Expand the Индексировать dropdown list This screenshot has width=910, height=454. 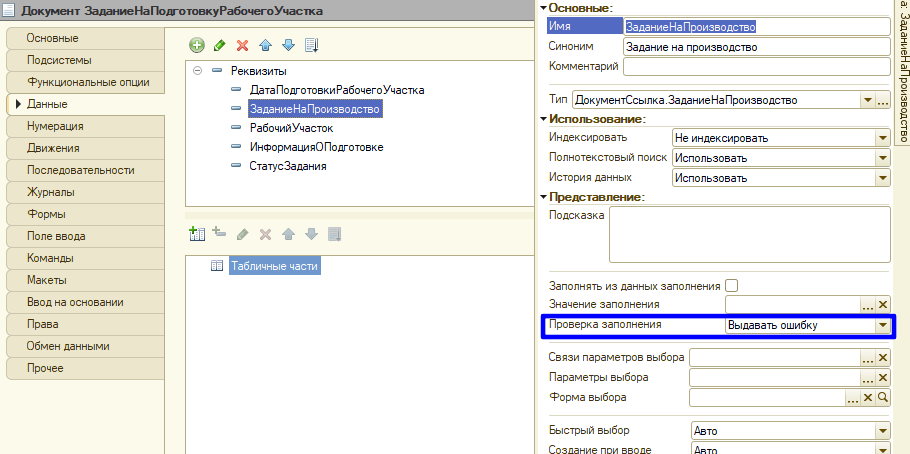click(882, 138)
